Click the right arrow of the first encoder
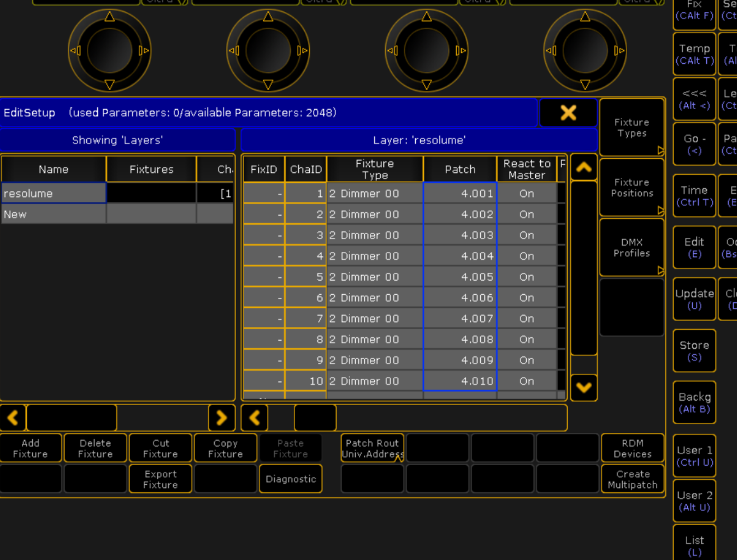The width and height of the screenshot is (737, 560). coord(144,51)
